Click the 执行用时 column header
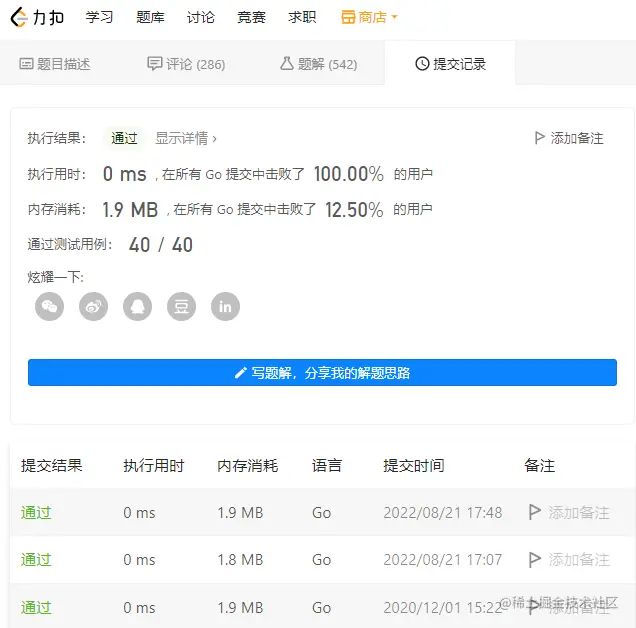The height and width of the screenshot is (628, 636). [x=154, y=465]
